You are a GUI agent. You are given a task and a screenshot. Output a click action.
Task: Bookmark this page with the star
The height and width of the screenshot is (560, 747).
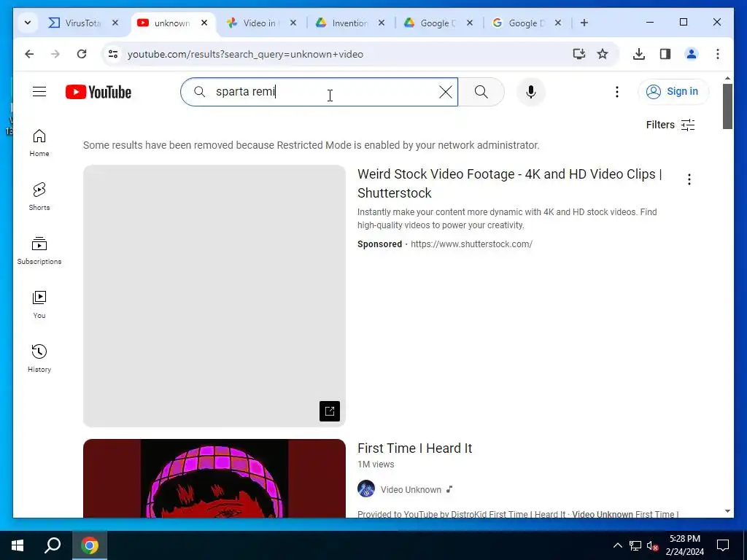pos(603,54)
